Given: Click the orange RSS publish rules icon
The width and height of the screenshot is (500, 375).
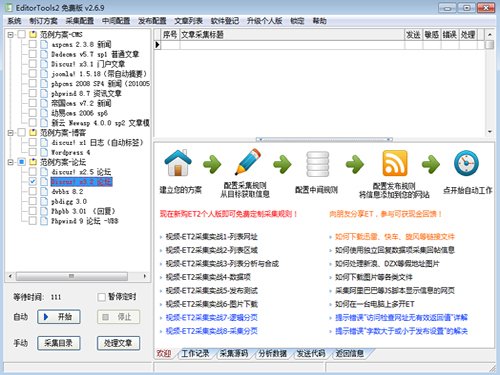Looking at the screenshot, I should (x=395, y=163).
